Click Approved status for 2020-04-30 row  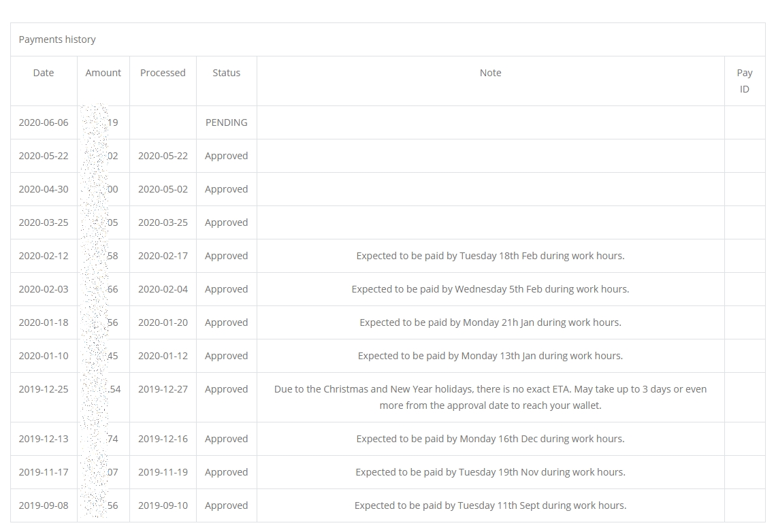(x=226, y=189)
